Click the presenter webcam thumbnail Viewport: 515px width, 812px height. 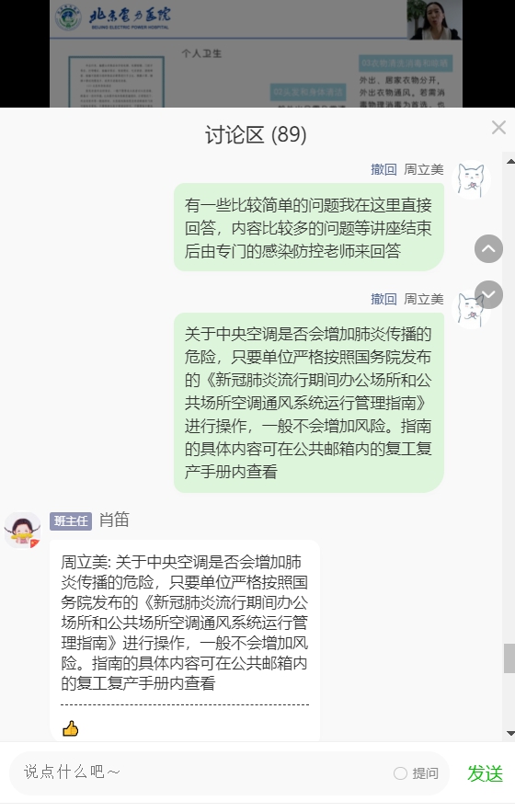434,19
